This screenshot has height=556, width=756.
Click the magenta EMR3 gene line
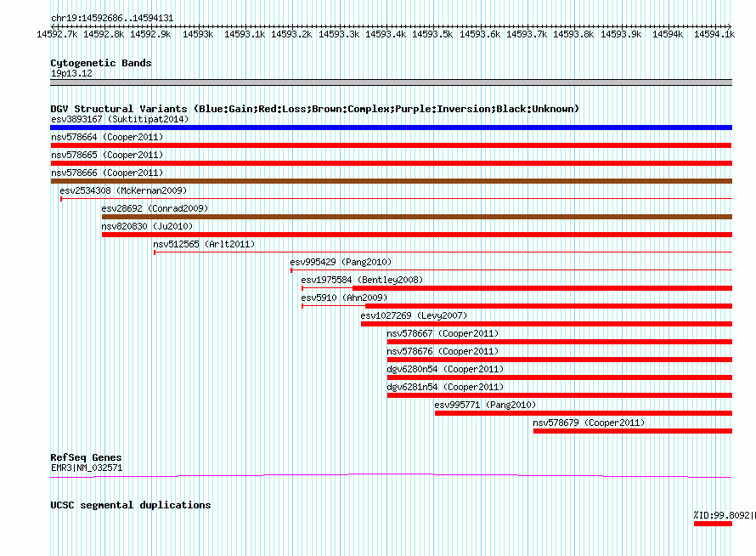391,476
